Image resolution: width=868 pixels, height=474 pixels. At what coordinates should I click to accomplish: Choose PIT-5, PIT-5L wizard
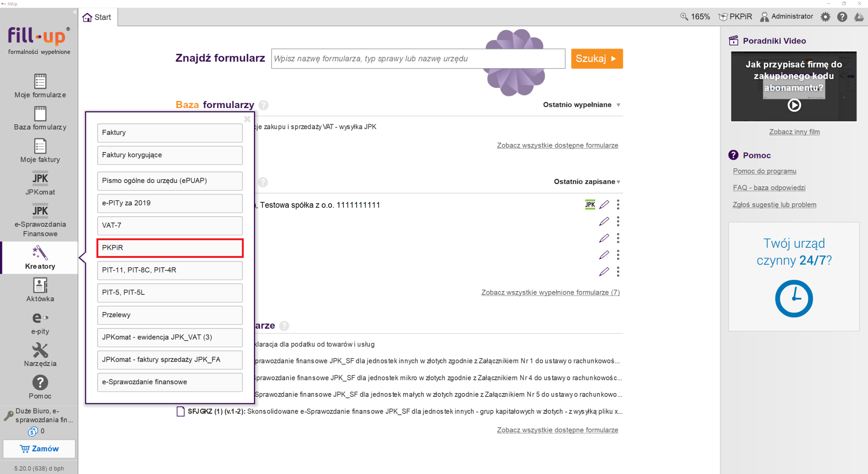(x=170, y=293)
